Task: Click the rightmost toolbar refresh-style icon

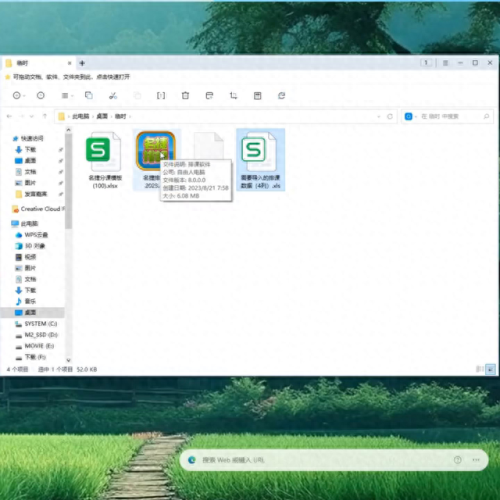Action: point(281,96)
